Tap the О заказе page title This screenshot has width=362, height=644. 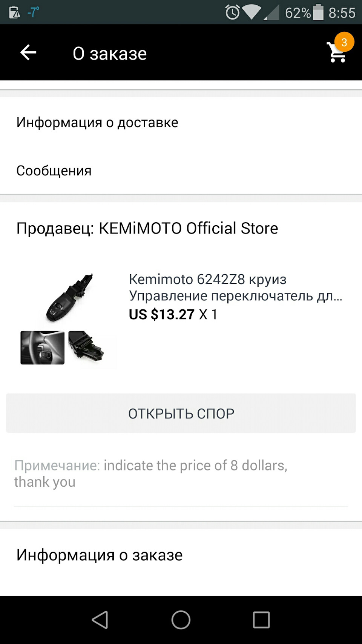click(110, 53)
